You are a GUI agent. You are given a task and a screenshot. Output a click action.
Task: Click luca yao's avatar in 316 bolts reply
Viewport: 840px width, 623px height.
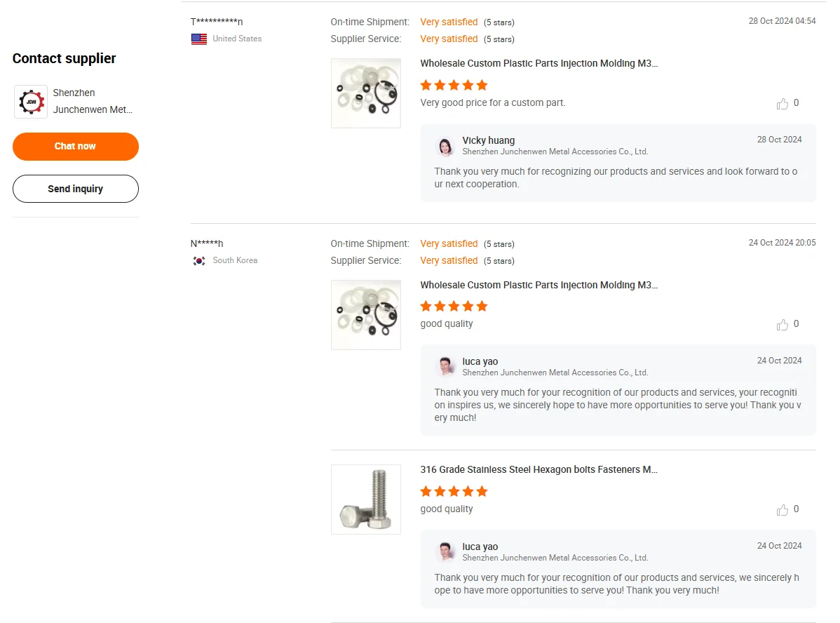[x=445, y=552]
